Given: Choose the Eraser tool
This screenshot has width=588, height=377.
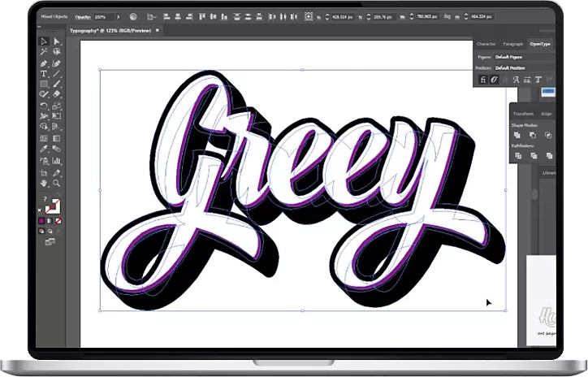Looking at the screenshot, I should [x=57, y=94].
